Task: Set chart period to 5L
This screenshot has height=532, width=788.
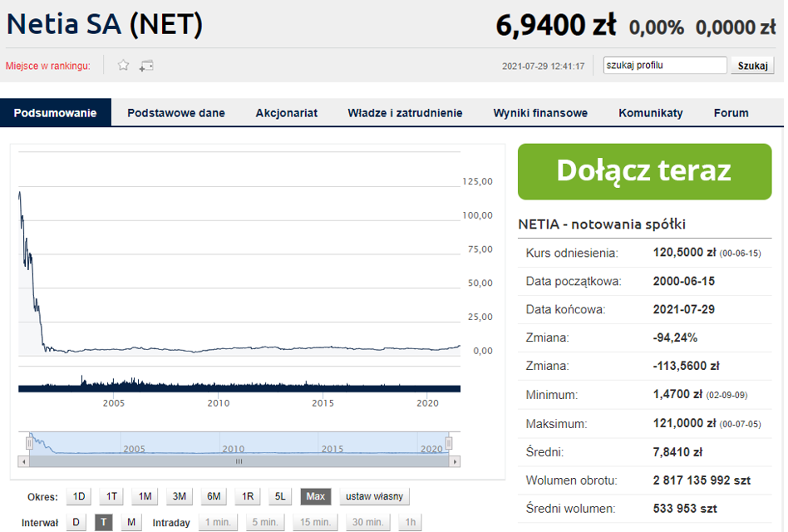Action: coord(280,496)
